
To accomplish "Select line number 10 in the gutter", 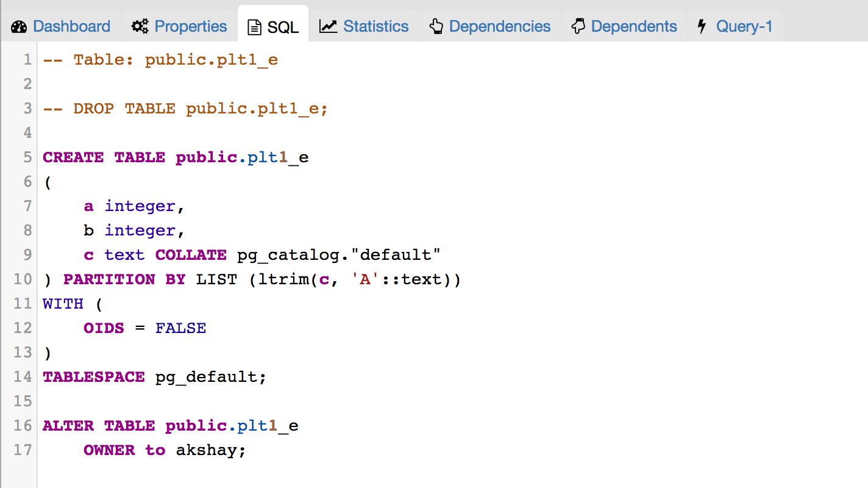I will point(23,279).
